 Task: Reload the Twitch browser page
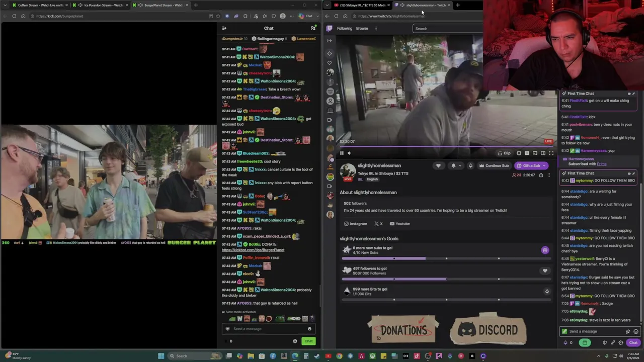pos(336,16)
